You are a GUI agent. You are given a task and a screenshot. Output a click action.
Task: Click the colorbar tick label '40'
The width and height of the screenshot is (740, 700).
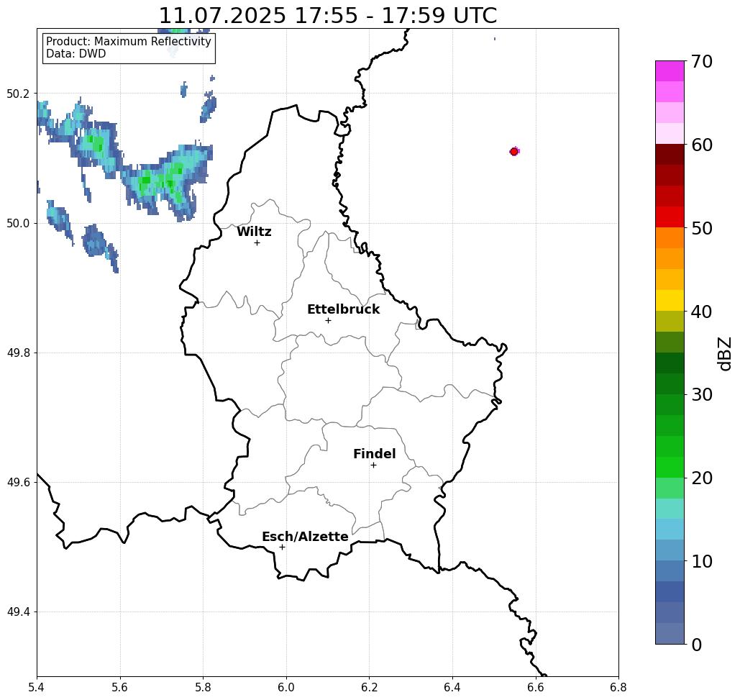(x=702, y=312)
